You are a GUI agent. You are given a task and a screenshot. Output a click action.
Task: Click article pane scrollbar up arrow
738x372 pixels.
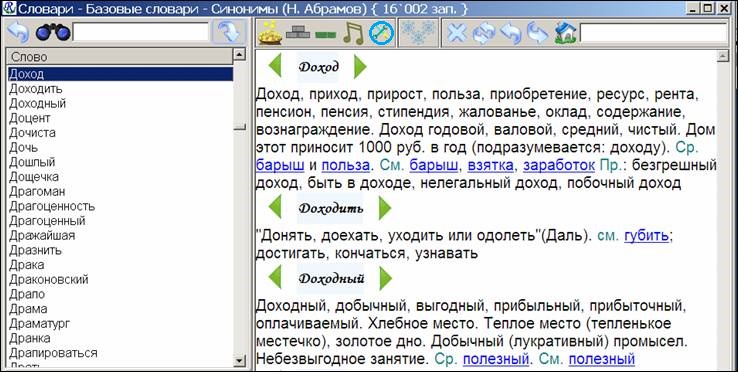[722, 56]
